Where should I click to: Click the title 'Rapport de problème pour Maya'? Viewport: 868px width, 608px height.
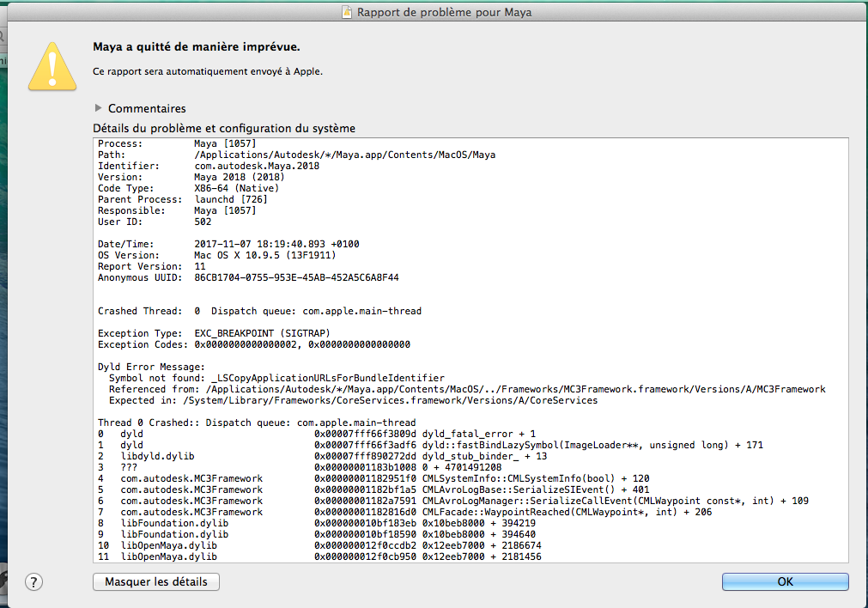tap(444, 12)
